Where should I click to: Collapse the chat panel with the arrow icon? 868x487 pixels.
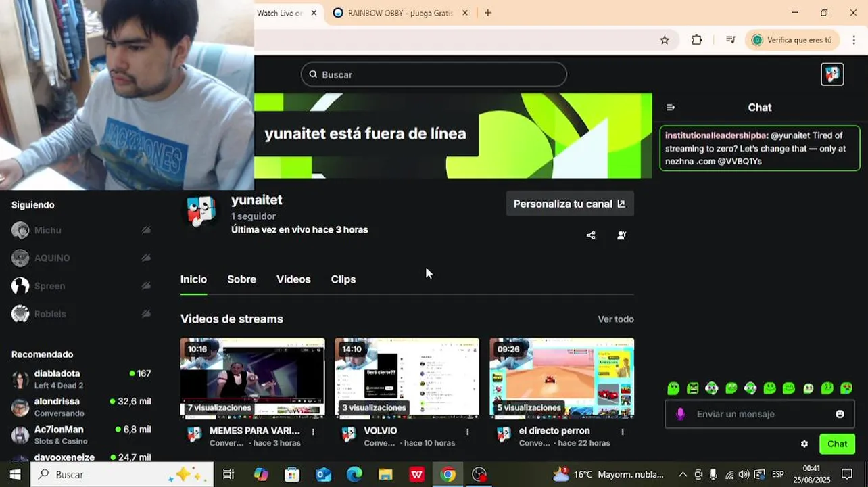point(671,108)
